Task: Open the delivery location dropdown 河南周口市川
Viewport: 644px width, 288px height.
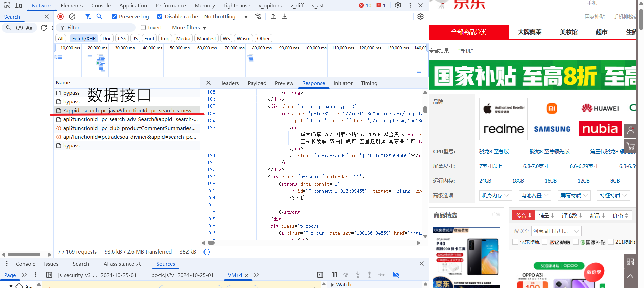Action: 556,231
